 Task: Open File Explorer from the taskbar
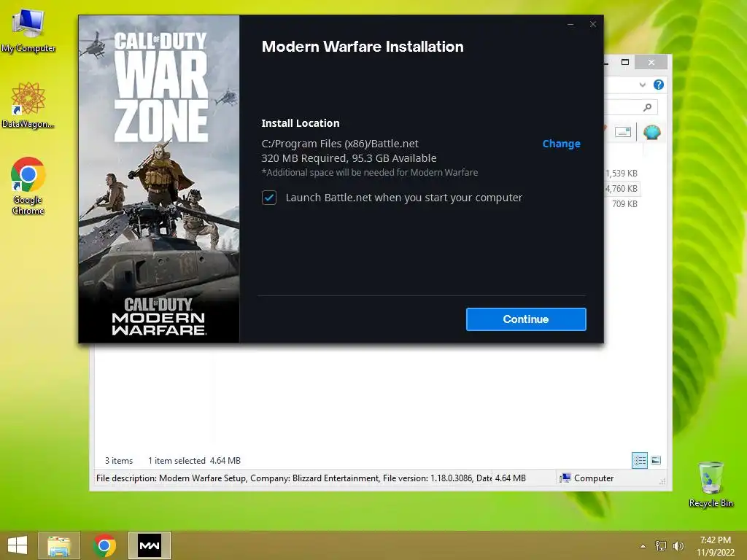(x=58, y=545)
